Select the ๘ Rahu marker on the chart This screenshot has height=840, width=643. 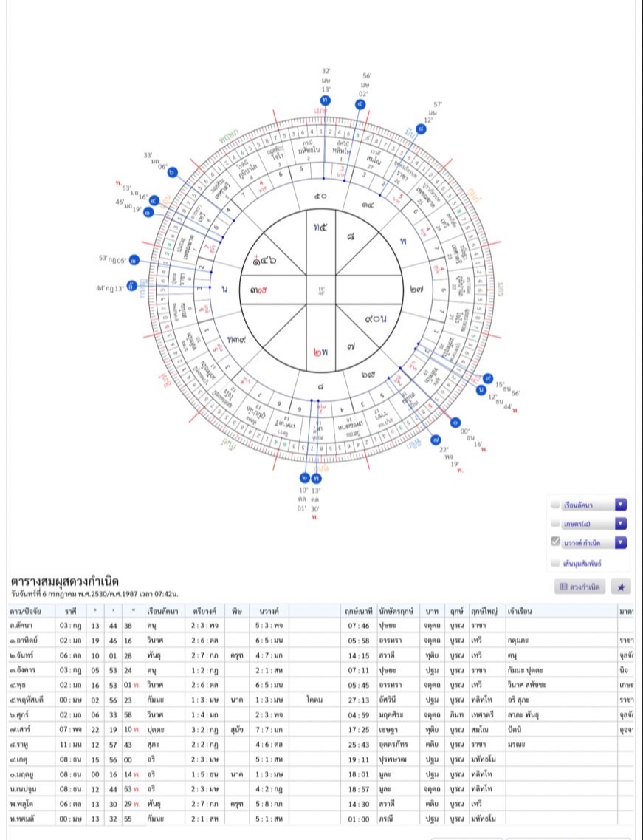point(422,129)
